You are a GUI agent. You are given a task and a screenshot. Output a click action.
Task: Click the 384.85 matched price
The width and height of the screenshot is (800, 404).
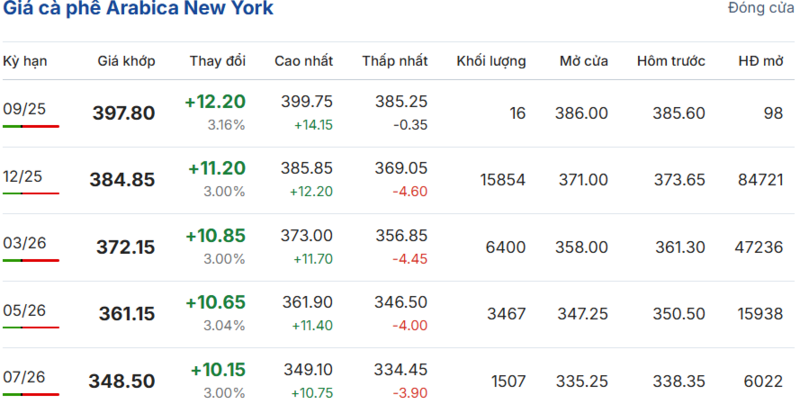tap(123, 180)
